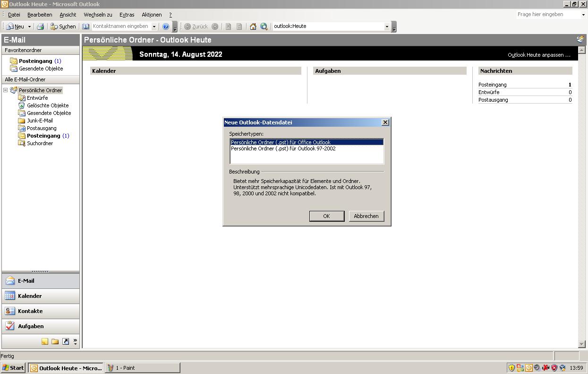Open the dropdown arrow beside Neu

29,26
